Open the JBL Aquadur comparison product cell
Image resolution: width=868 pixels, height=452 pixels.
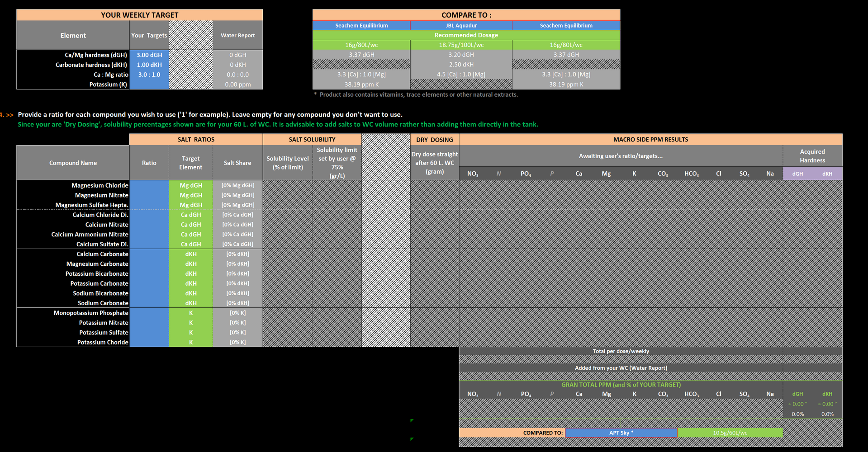coord(461,25)
